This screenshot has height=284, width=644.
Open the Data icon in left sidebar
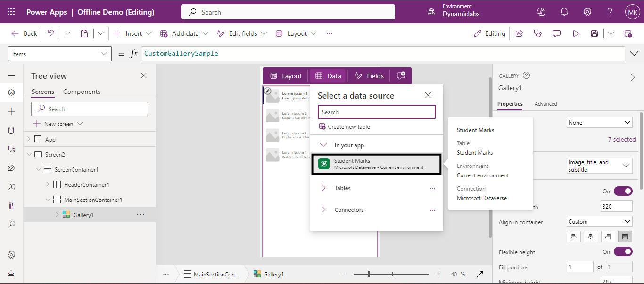tap(11, 130)
